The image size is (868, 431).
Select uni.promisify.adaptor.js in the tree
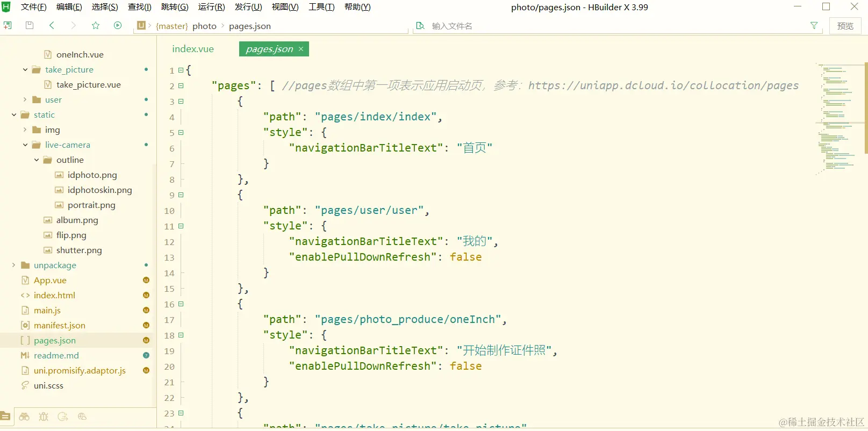pyautogui.click(x=80, y=371)
